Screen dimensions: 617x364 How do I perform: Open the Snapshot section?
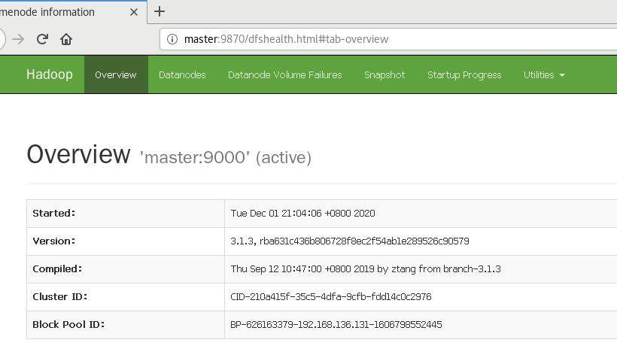click(x=384, y=75)
